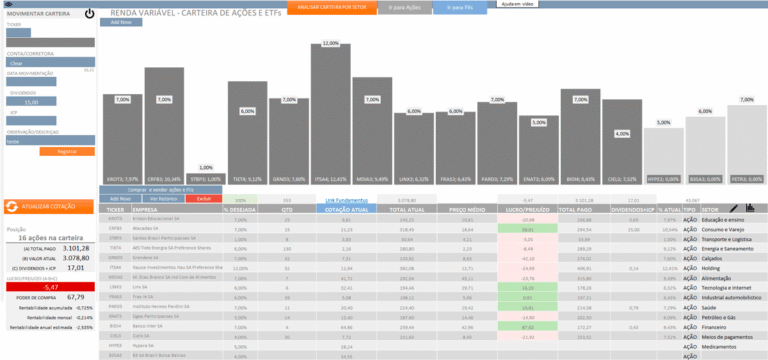This screenshot has width=768, height=360.
Task: Click the LUCRO/PREJUÍZO column header
Action: [528, 209]
